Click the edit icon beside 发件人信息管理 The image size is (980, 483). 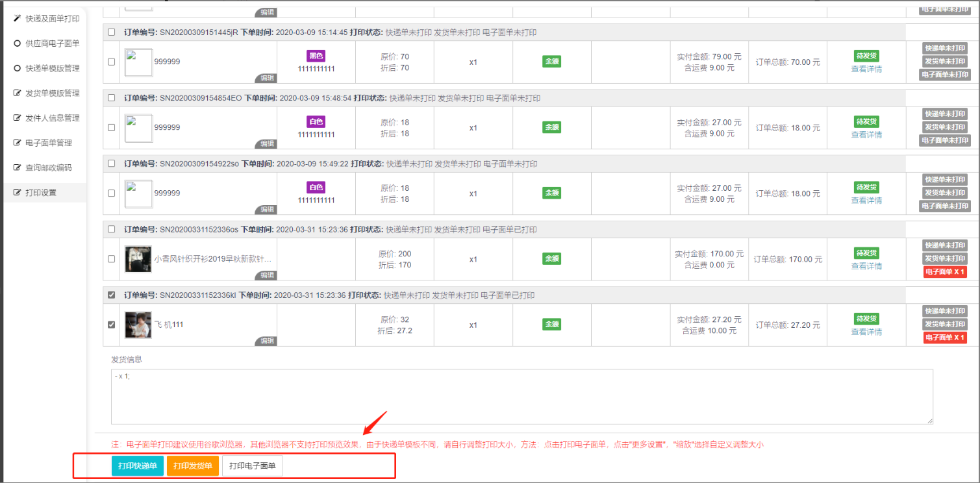(18, 118)
